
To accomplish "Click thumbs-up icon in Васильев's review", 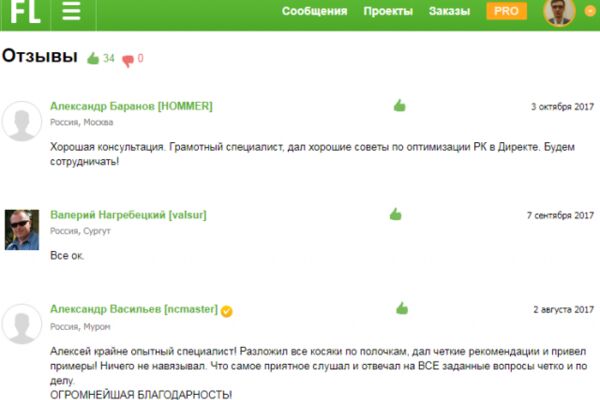I will (x=402, y=309).
